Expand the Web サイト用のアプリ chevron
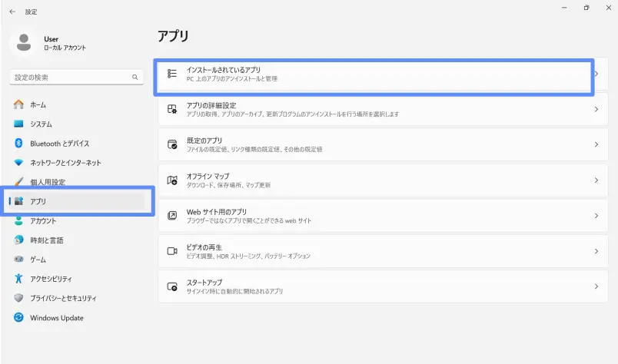 [596, 216]
